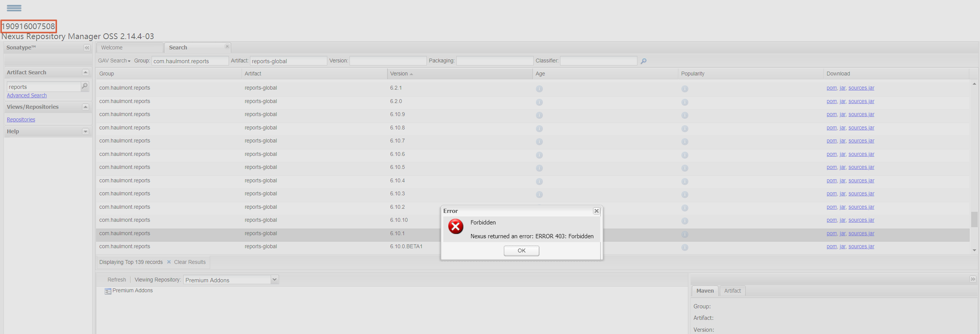Click Clear Results below the table
The width and height of the screenshot is (980, 334).
(x=189, y=262)
